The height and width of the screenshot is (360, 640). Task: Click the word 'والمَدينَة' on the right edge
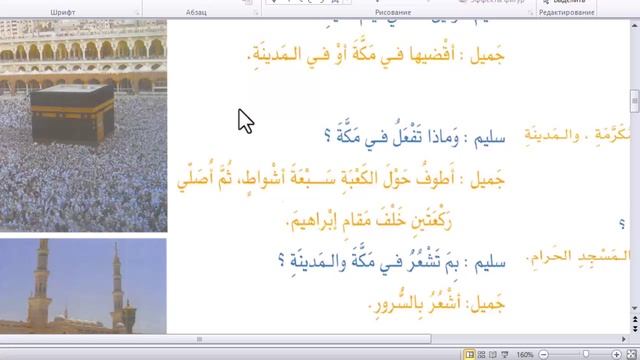coord(552,135)
